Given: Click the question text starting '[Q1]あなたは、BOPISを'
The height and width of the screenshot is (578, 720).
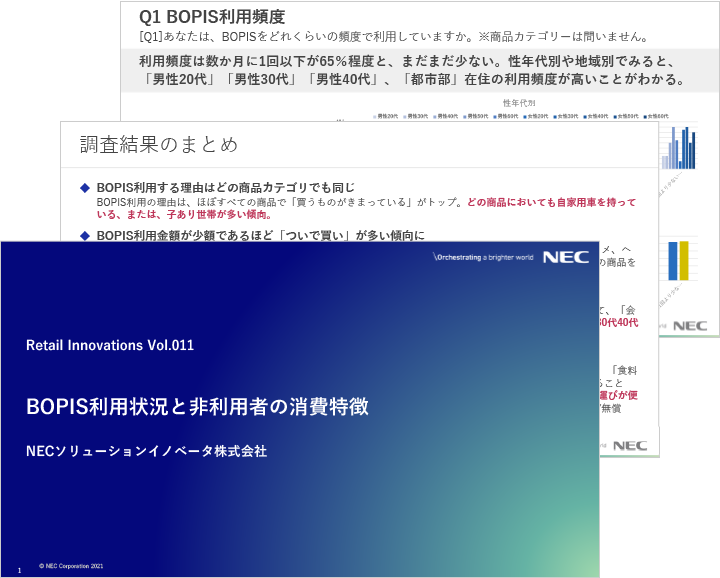Looking at the screenshot, I should point(394,37).
